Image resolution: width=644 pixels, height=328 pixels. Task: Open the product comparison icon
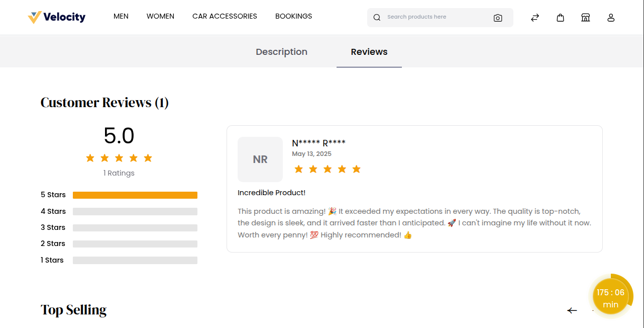point(534,17)
